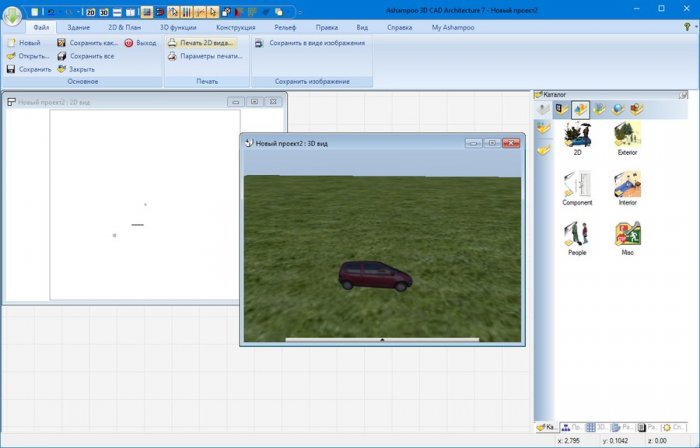Open the Misc catalog folder

coord(627,235)
